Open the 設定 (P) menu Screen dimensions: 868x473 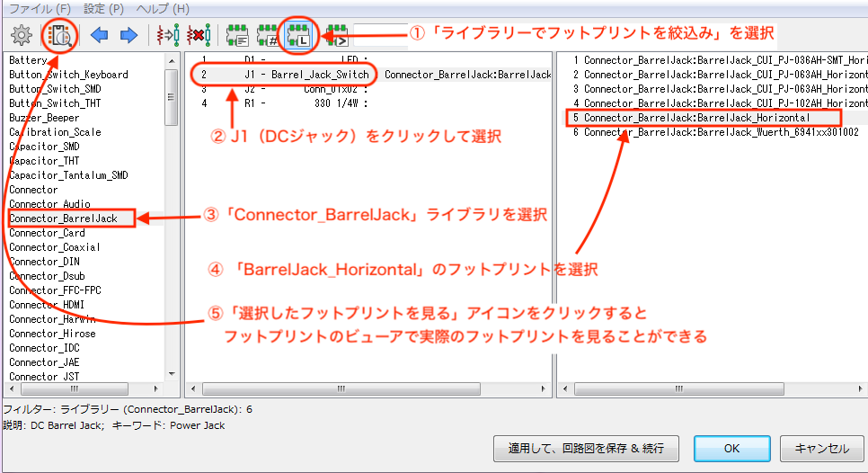coord(103,9)
